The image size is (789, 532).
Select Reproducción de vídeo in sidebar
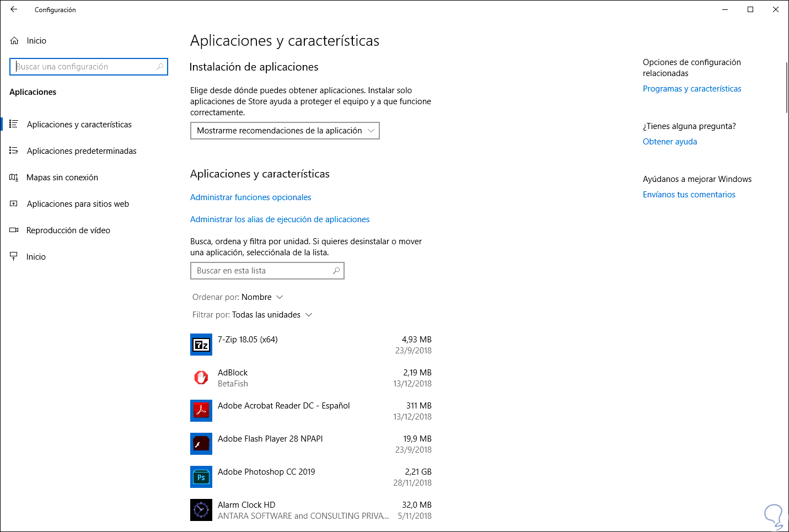68,230
